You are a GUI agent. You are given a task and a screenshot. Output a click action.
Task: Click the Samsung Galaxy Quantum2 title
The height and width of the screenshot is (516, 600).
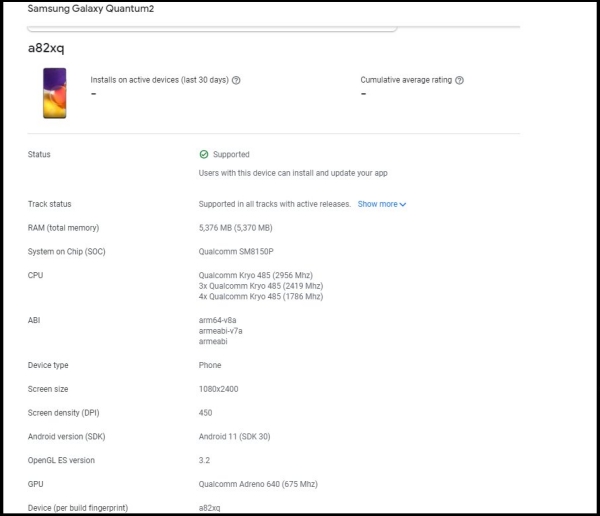91,8
